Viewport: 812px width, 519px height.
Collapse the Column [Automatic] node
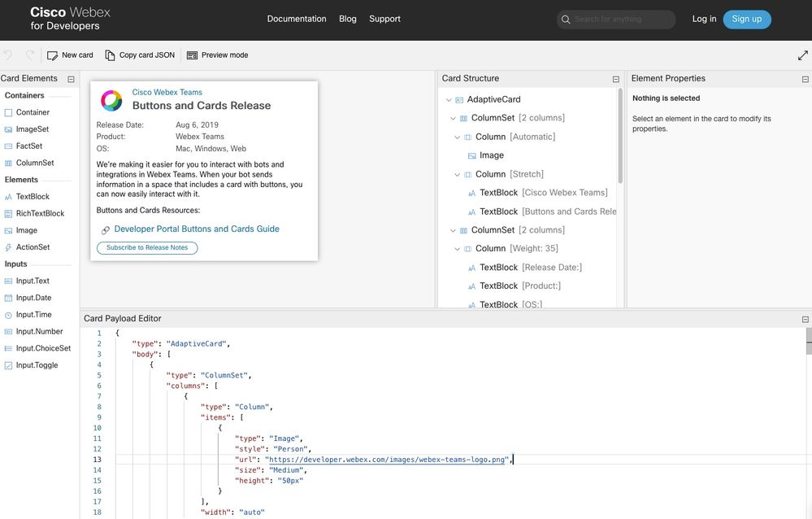pos(458,137)
